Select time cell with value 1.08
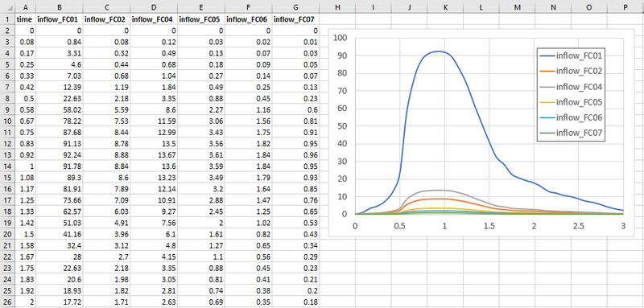This screenshot has height=308, width=644. pos(26,179)
